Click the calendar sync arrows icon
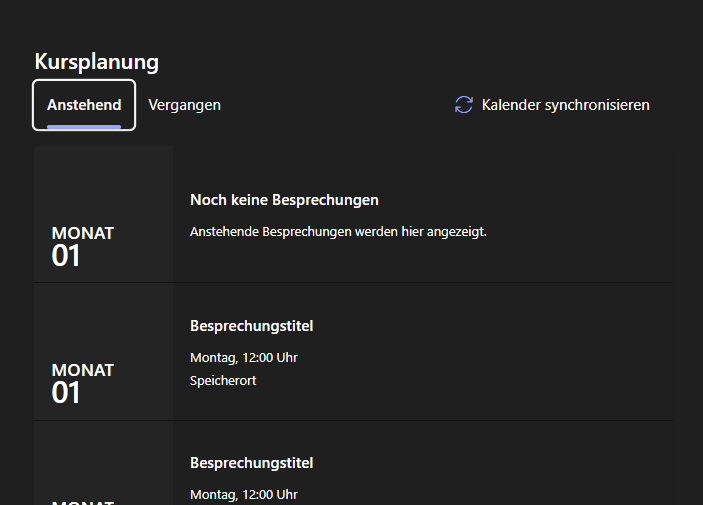 point(464,105)
